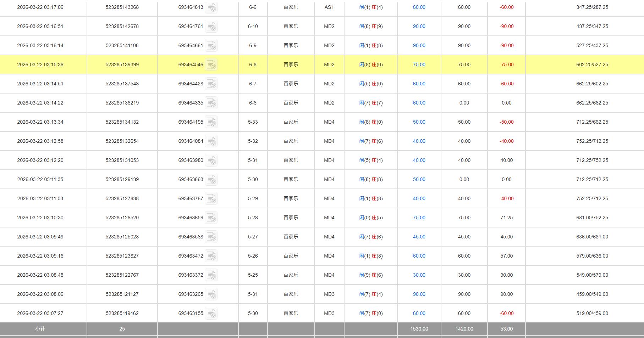Click replay icon next to 693464813
This screenshot has height=338, width=644.
tap(211, 7)
